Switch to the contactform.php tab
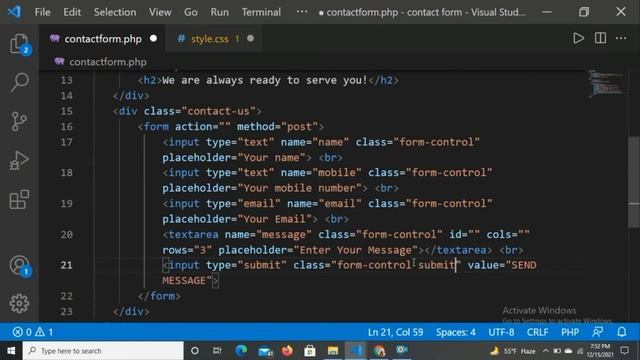This screenshot has width=640, height=360. (103, 39)
